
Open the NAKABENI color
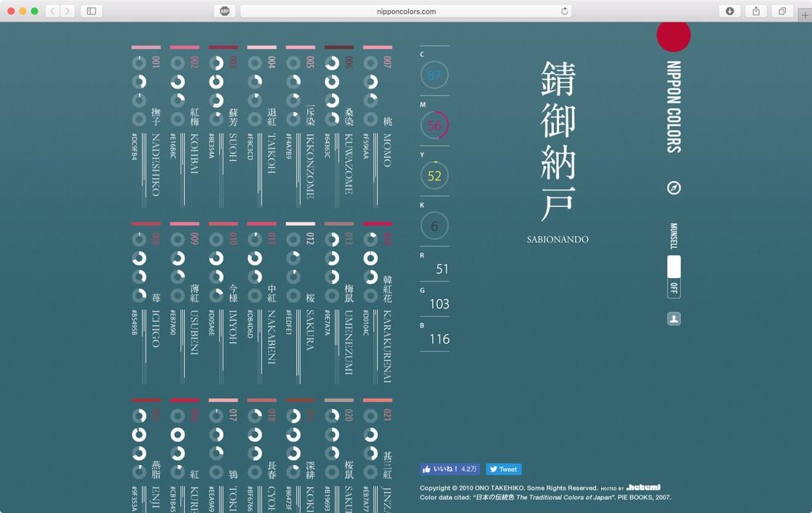click(x=262, y=303)
